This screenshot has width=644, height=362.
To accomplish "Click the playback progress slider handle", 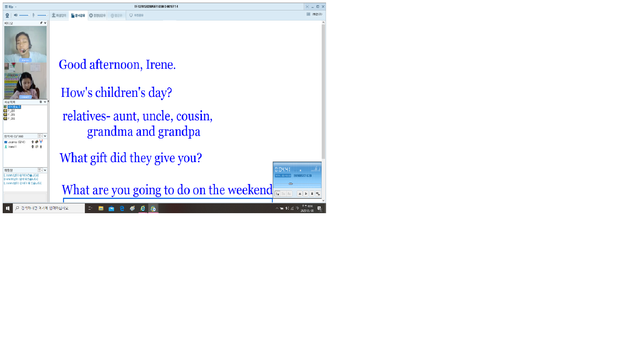I will (x=290, y=184).
